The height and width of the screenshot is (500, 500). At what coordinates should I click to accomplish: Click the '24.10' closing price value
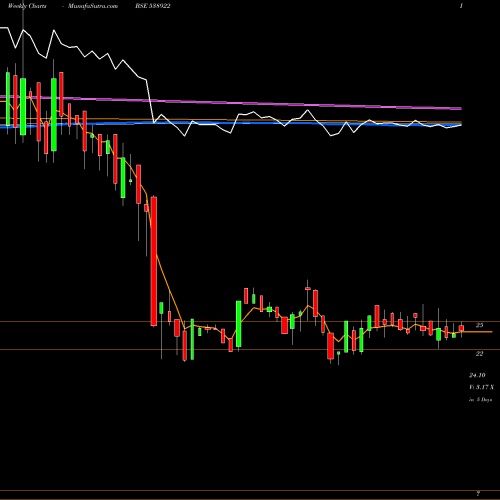pos(477,375)
